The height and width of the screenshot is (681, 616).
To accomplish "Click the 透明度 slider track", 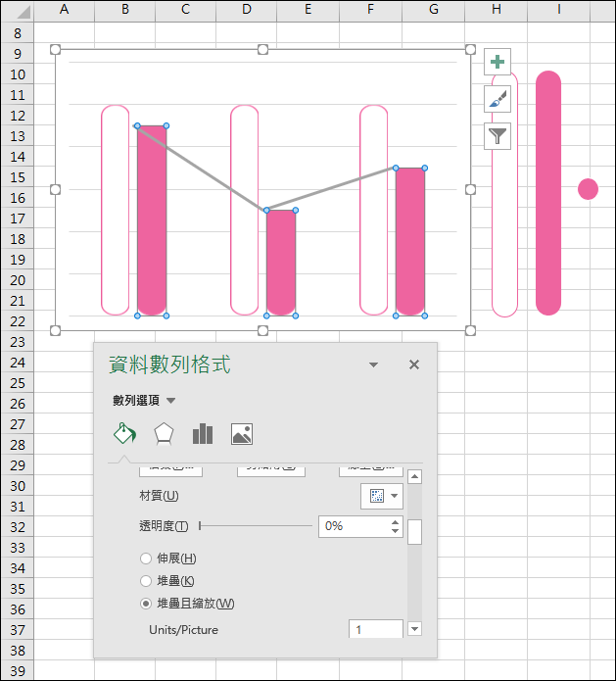I will click(x=256, y=526).
